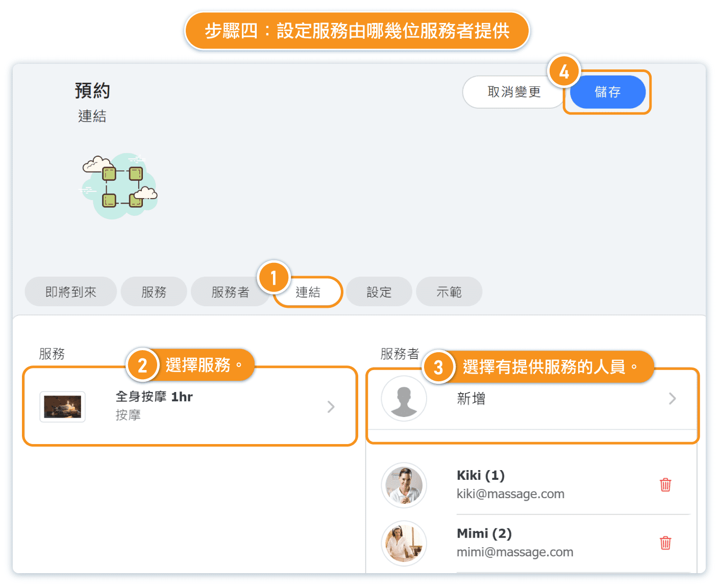This screenshot has width=719, height=588.
Task: Click the orange step 1 badge
Action: coord(274,278)
